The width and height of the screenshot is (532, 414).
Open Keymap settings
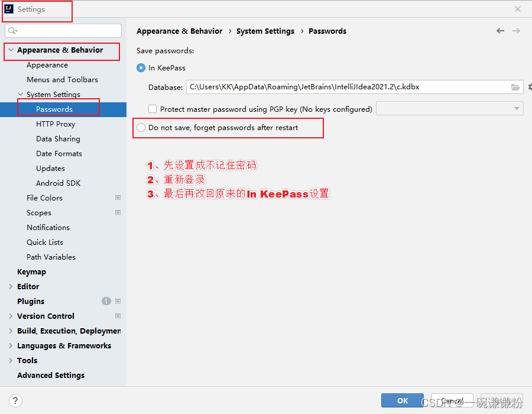(x=31, y=272)
